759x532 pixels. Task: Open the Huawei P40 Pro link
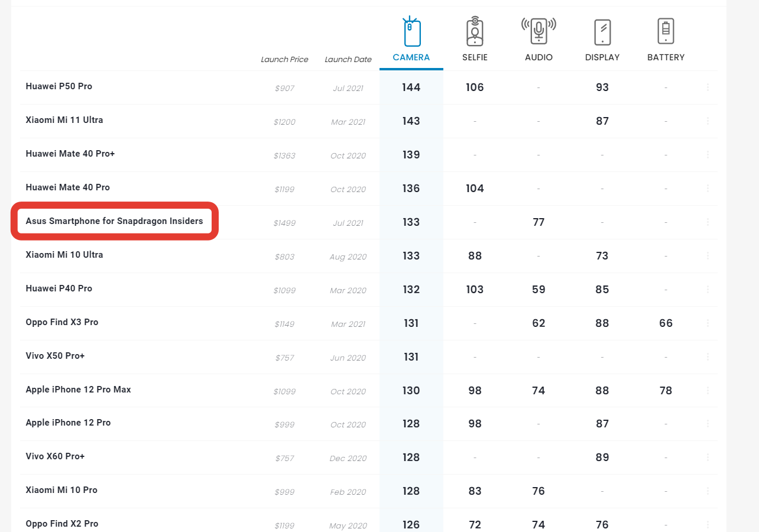(x=59, y=288)
